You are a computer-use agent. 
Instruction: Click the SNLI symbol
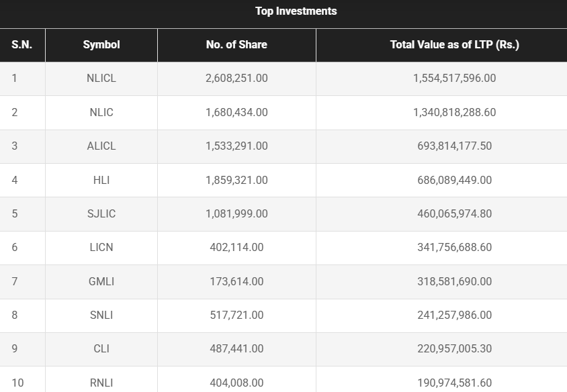(x=101, y=315)
